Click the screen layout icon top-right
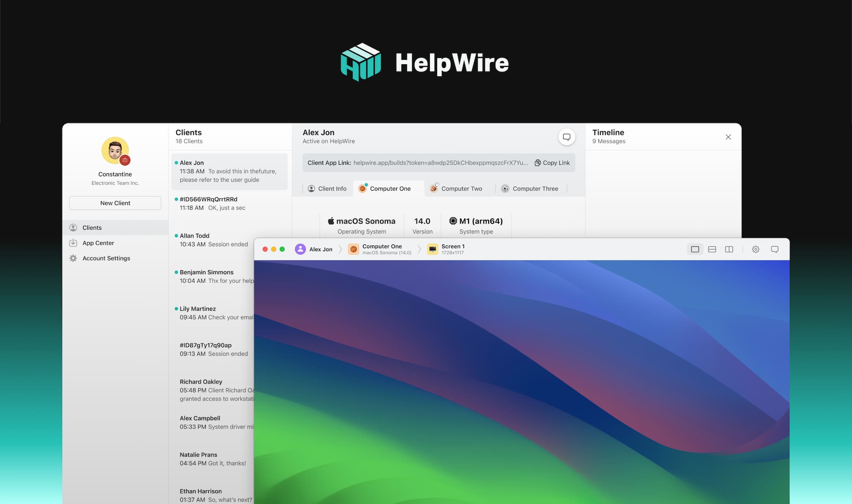 695,249
